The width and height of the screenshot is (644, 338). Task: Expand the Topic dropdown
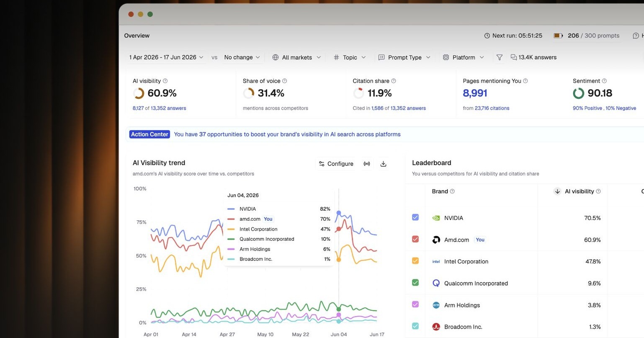(x=350, y=57)
